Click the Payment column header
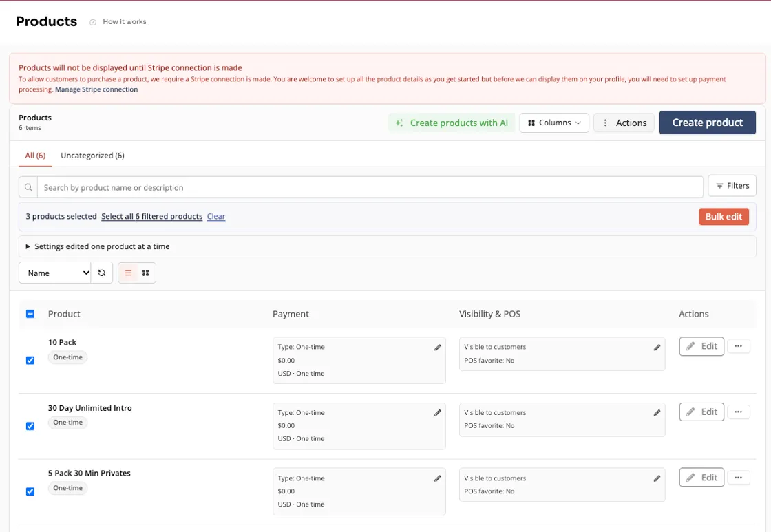Screen dimensions: 771x532 click(x=291, y=314)
